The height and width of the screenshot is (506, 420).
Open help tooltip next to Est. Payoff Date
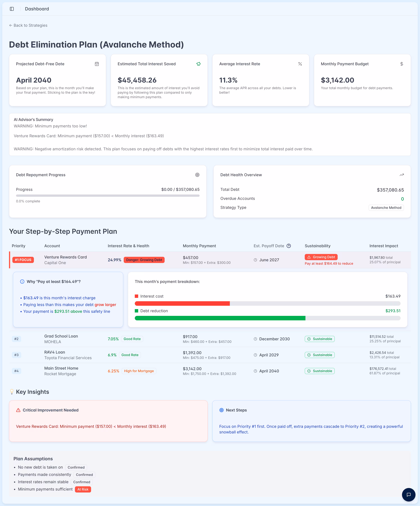tap(289, 246)
